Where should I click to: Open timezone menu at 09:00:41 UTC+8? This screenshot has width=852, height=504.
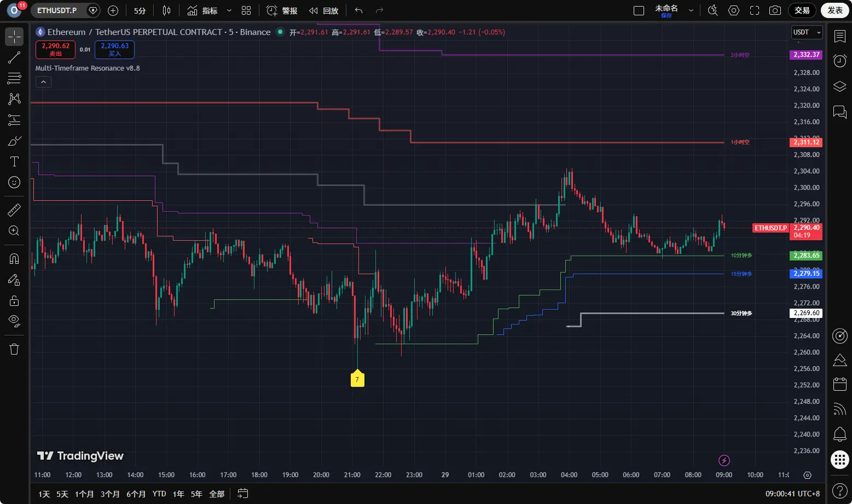792,494
